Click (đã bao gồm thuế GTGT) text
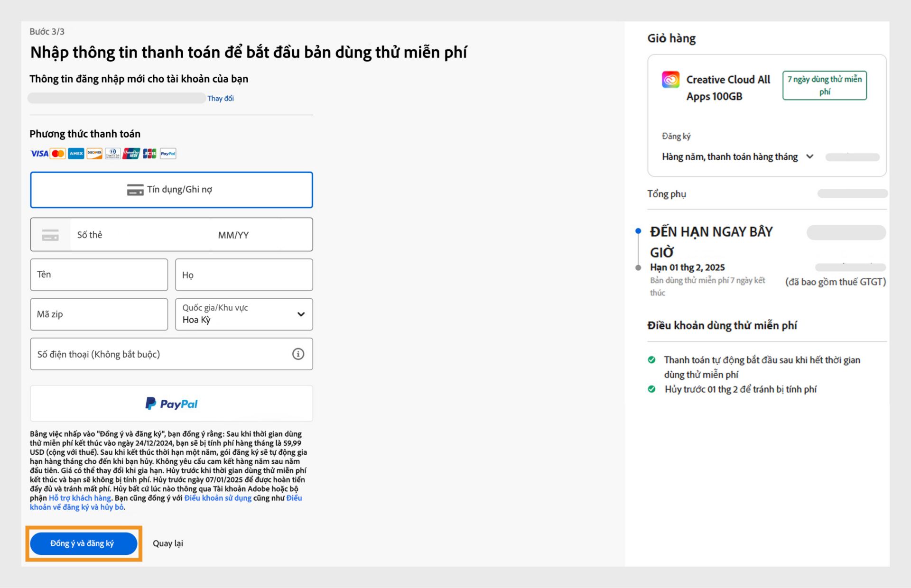Image resolution: width=911 pixels, height=588 pixels. [836, 282]
